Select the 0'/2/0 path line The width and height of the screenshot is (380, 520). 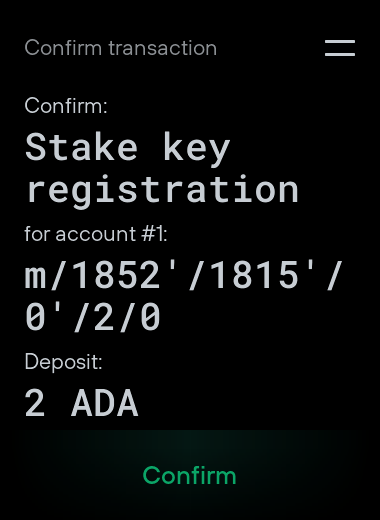[x=93, y=317]
